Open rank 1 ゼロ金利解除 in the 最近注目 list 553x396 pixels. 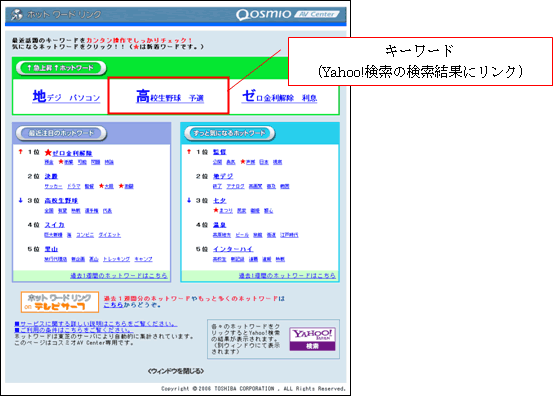tap(72, 153)
